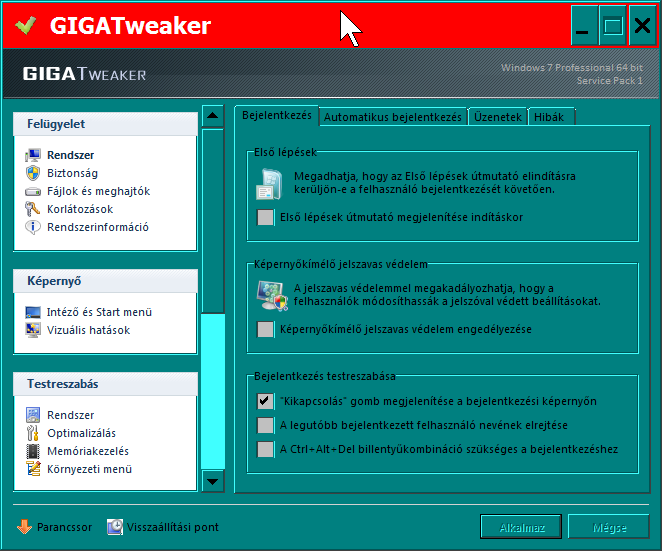Select Rendszer under the Felügyelet group
Screen dimensions: 662x551
pyautogui.click(x=71, y=155)
